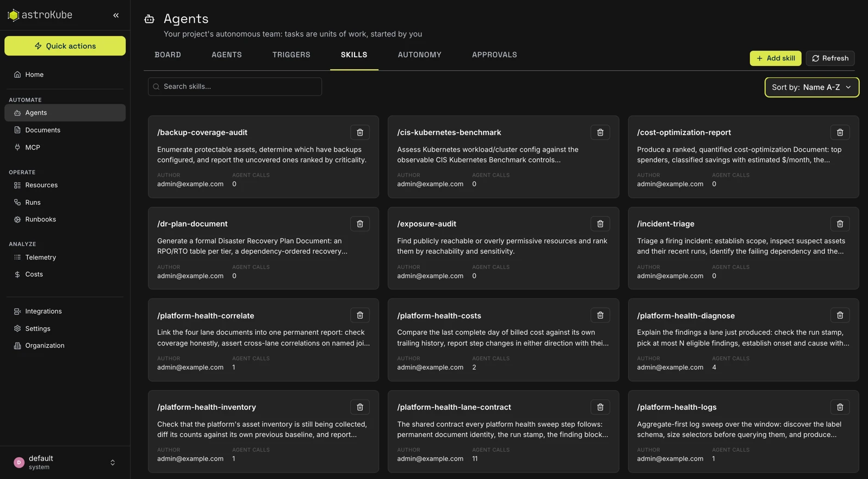Image resolution: width=868 pixels, height=479 pixels.
Task: Delete the /platform-health-costs skill
Action: click(x=600, y=315)
